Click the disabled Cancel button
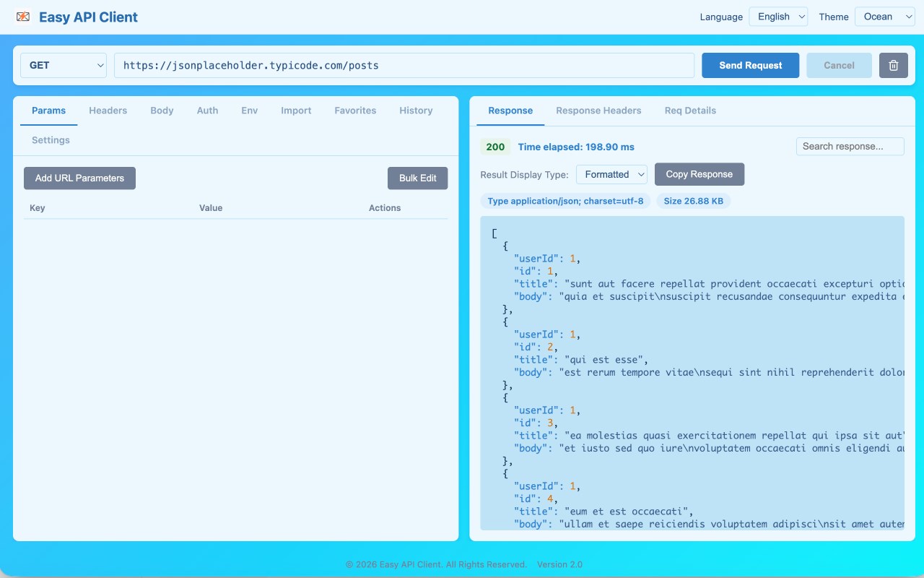The height and width of the screenshot is (578, 924). click(x=839, y=65)
